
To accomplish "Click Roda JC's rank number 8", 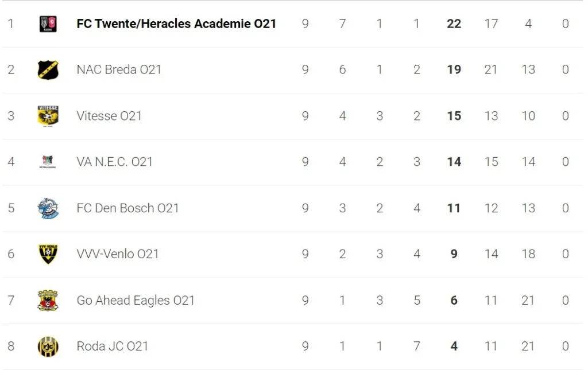I will [11, 346].
